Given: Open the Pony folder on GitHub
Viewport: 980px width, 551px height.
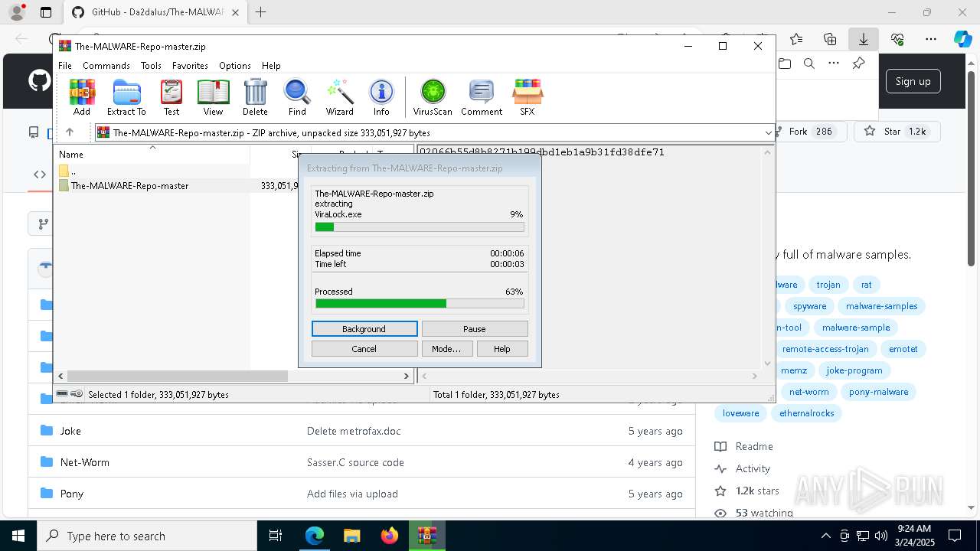Looking at the screenshot, I should 72,494.
